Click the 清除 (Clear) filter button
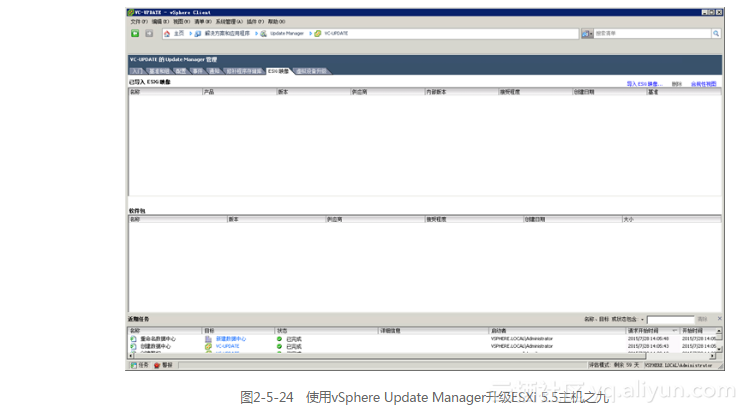This screenshot has width=747, height=414. (702, 319)
